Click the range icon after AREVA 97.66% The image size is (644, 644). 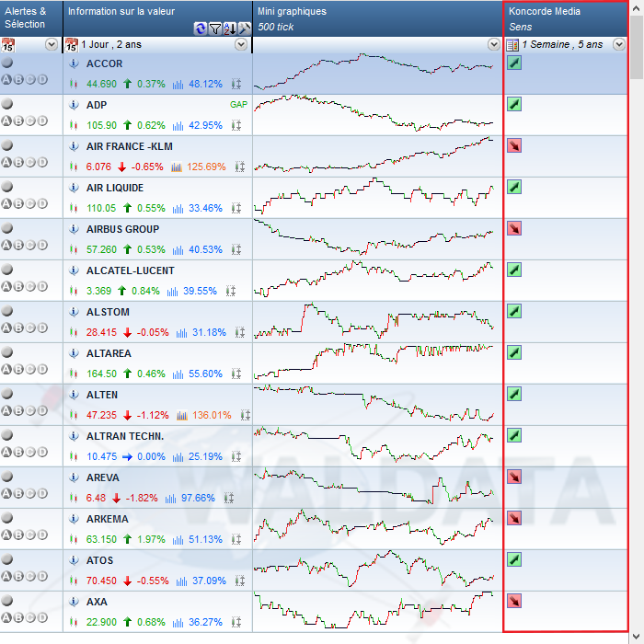click(229, 499)
